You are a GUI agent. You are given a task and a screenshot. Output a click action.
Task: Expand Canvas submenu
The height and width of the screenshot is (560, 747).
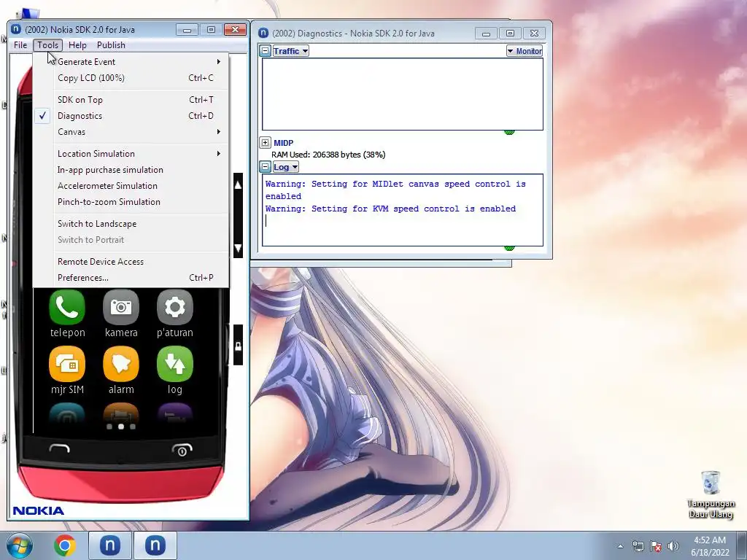(x=131, y=132)
